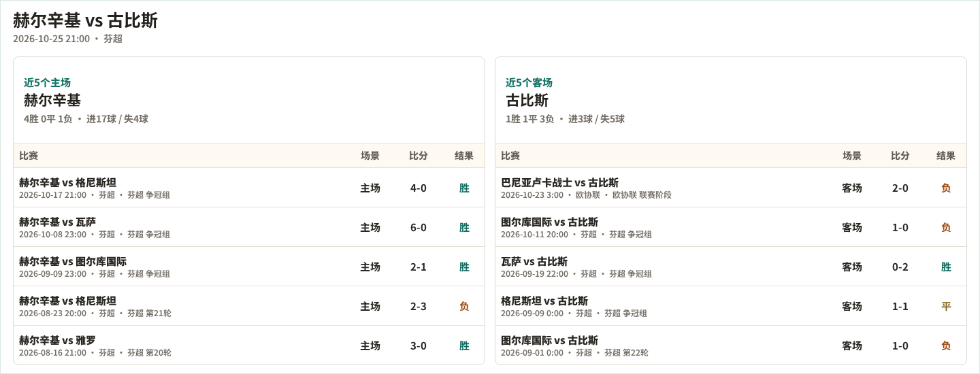Click the page title 赫尔辛基 vs 古比斯
The width and height of the screenshot is (980, 374).
pos(85,20)
